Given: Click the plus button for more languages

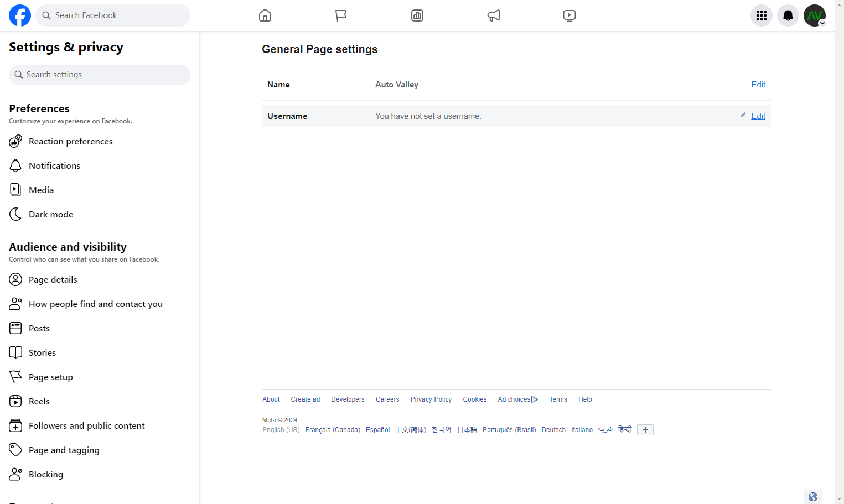Looking at the screenshot, I should pyautogui.click(x=645, y=430).
